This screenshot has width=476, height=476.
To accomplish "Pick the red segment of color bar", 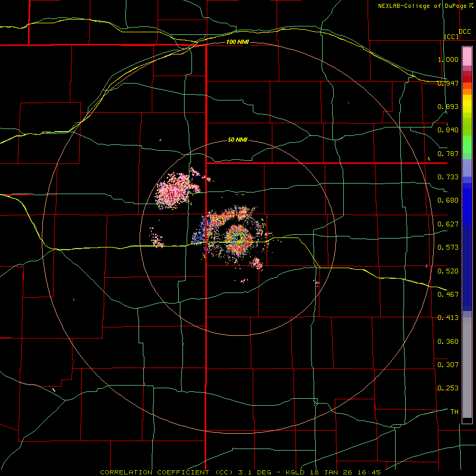I will click(x=467, y=79).
